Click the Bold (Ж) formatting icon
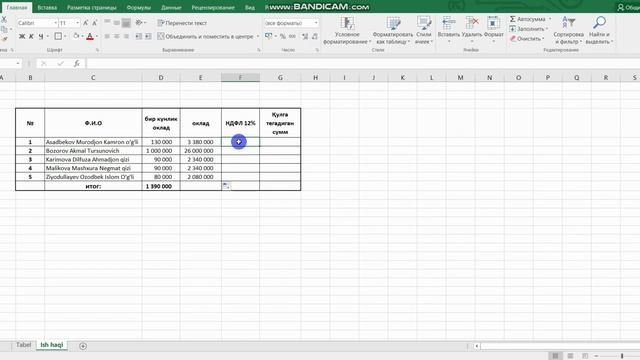This screenshot has width=640, height=360. click(22, 37)
